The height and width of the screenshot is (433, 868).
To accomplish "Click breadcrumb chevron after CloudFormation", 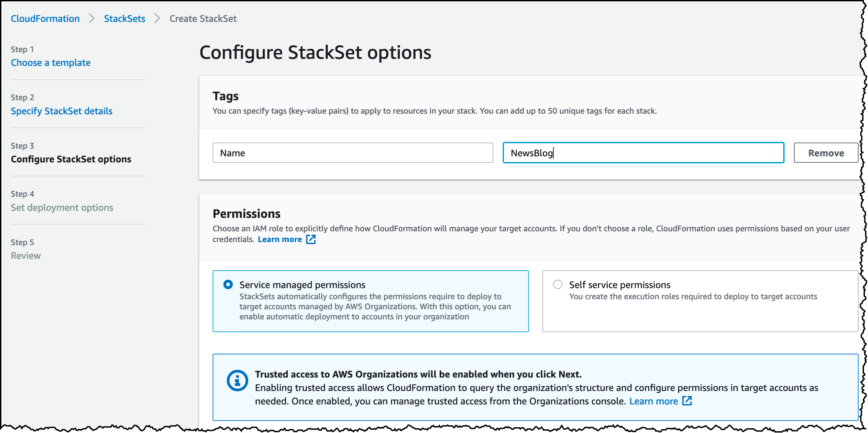I will pyautogui.click(x=92, y=18).
